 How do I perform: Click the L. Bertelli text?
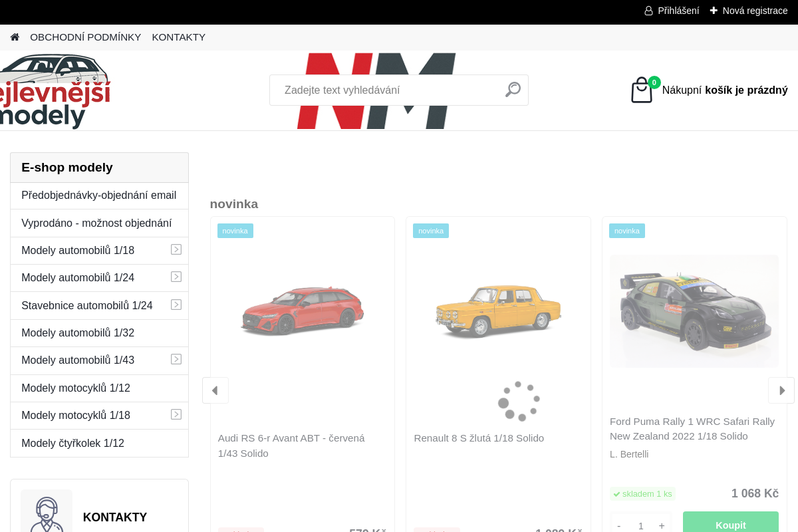tap(629, 454)
